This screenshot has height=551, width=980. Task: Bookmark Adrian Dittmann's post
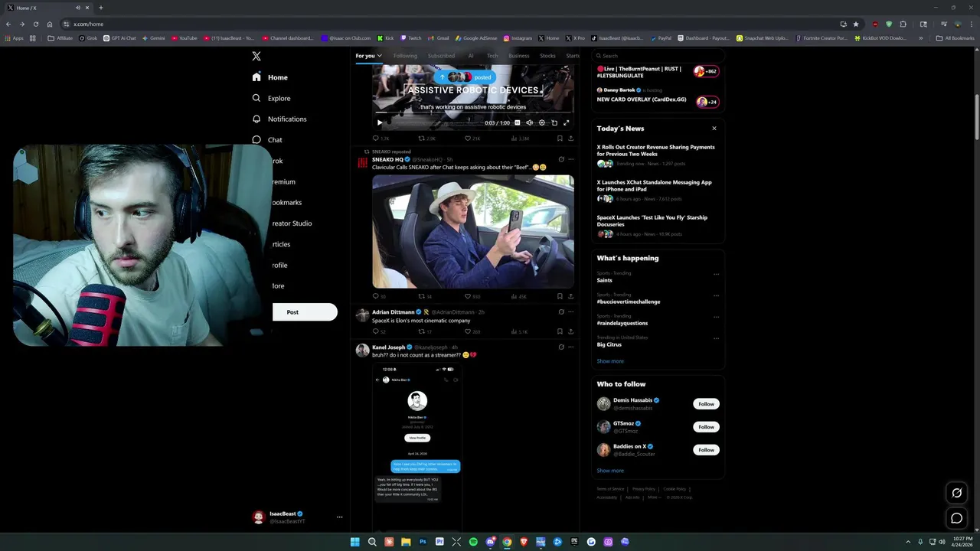(x=560, y=331)
